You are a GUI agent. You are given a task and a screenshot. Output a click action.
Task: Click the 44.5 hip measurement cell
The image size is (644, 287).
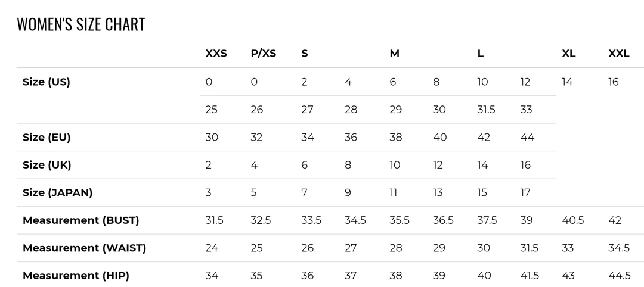[x=620, y=276]
